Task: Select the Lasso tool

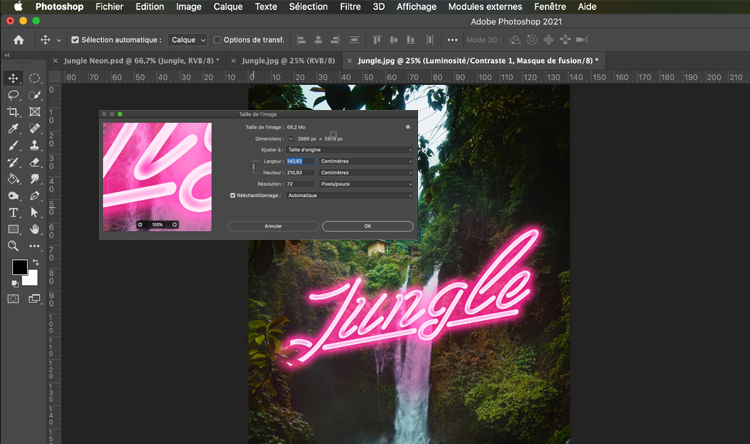Action: 14,95
